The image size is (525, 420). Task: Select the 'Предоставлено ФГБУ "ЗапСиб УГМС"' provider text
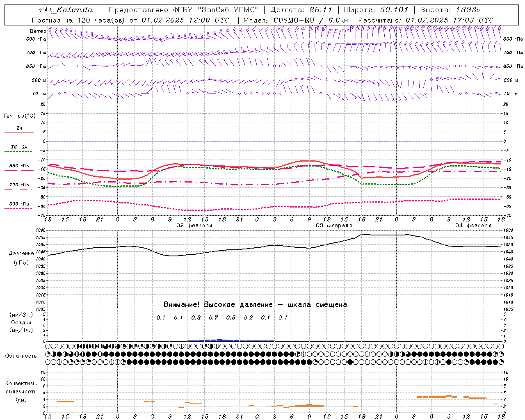184,10
